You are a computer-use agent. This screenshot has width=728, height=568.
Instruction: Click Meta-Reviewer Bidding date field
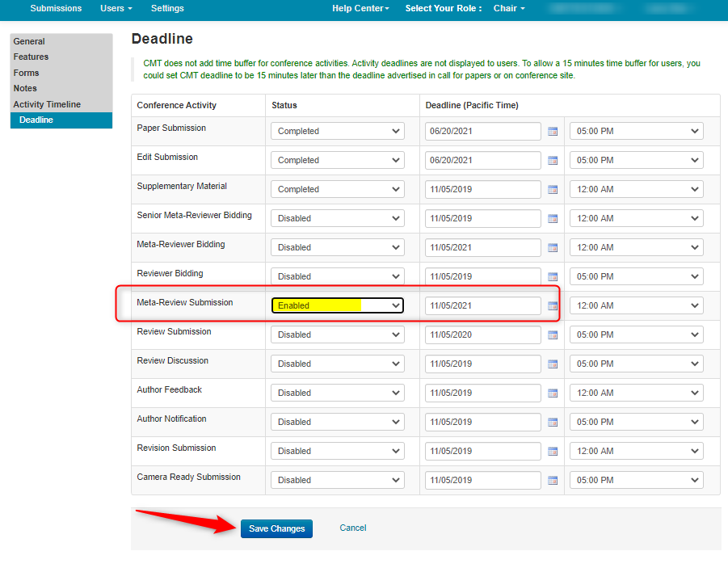tap(483, 247)
